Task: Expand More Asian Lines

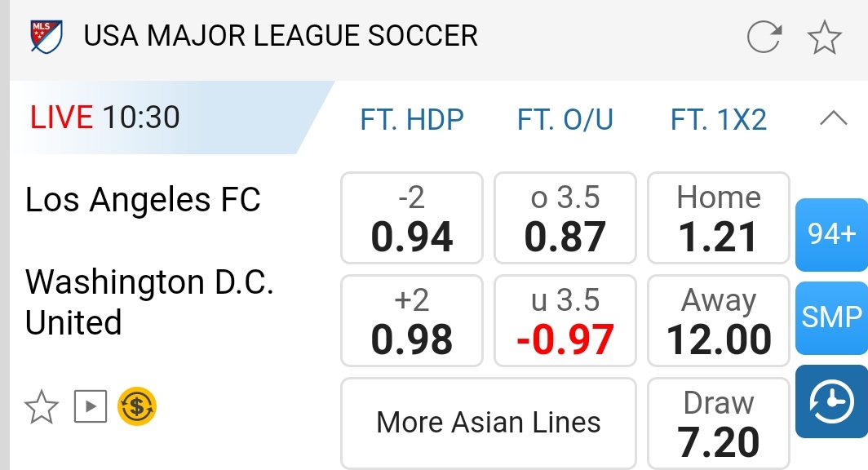Action: tap(488, 422)
